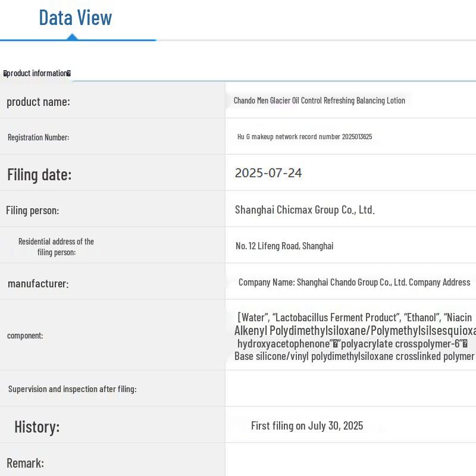
Task: Click the date value 2025-07-24
Action: pyautogui.click(x=268, y=173)
